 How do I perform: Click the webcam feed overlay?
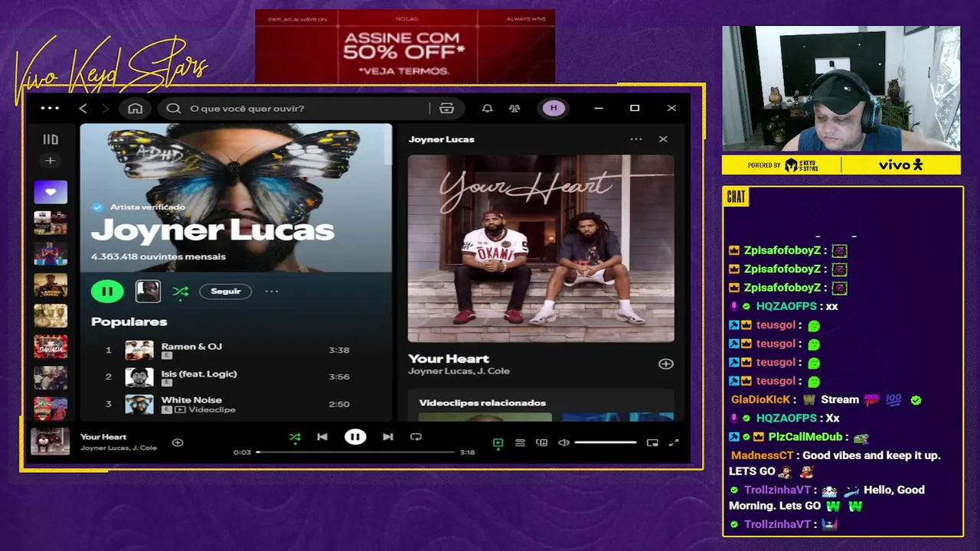point(841,89)
